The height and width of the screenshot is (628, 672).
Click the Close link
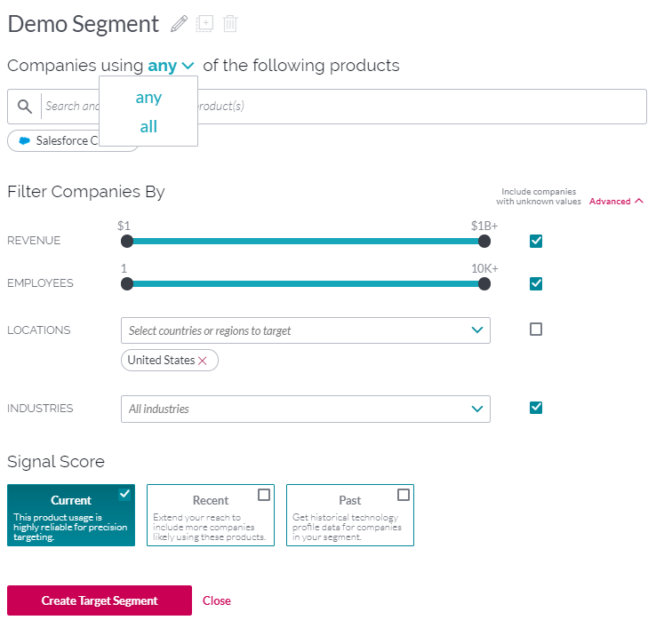coord(217,601)
